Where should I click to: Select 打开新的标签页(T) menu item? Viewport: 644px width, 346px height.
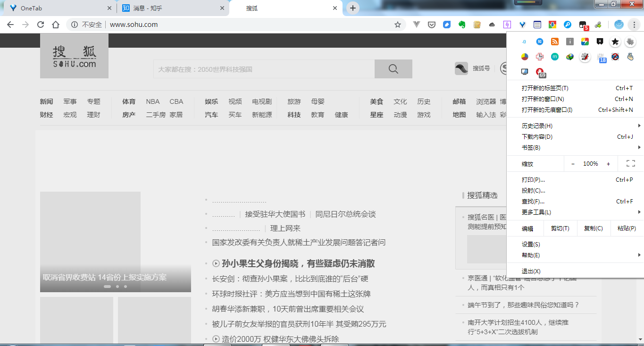(x=575, y=88)
